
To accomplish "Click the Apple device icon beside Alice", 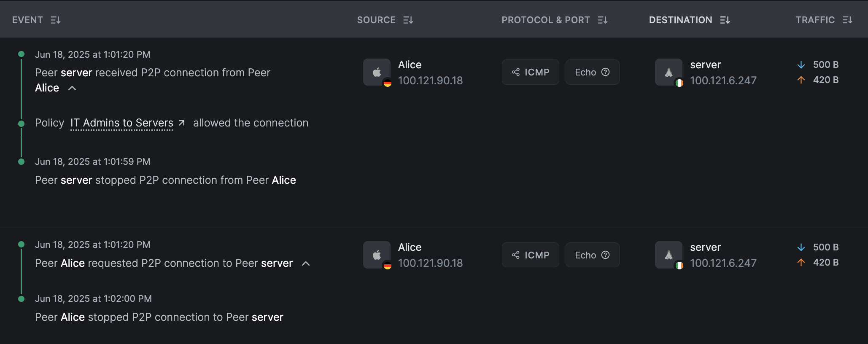I will [x=377, y=72].
